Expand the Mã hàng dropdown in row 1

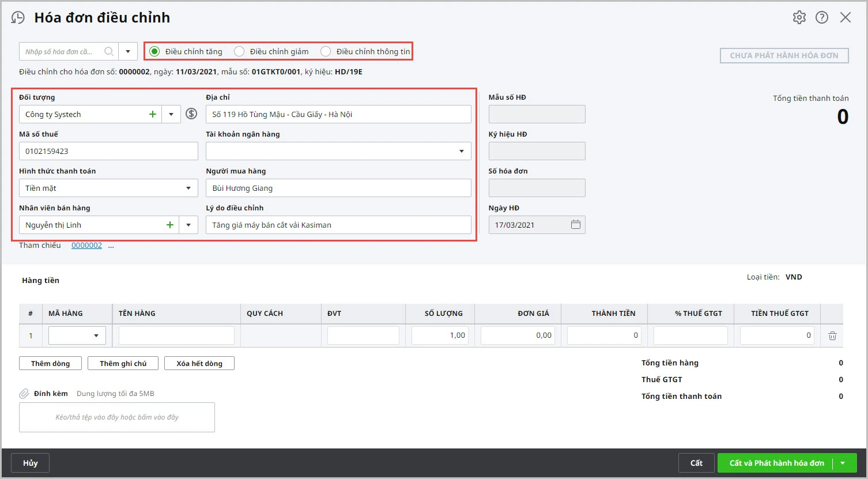(x=96, y=335)
